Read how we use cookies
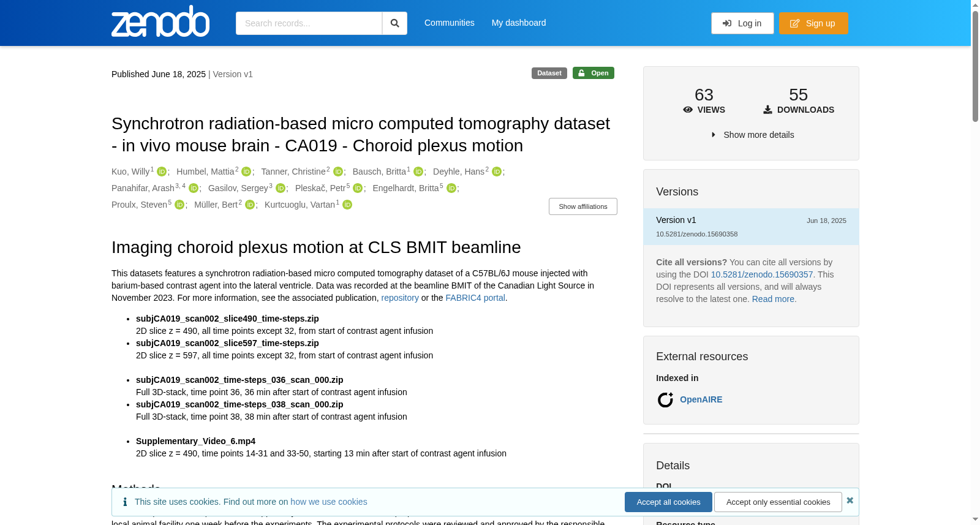The width and height of the screenshot is (980, 525). (329, 502)
